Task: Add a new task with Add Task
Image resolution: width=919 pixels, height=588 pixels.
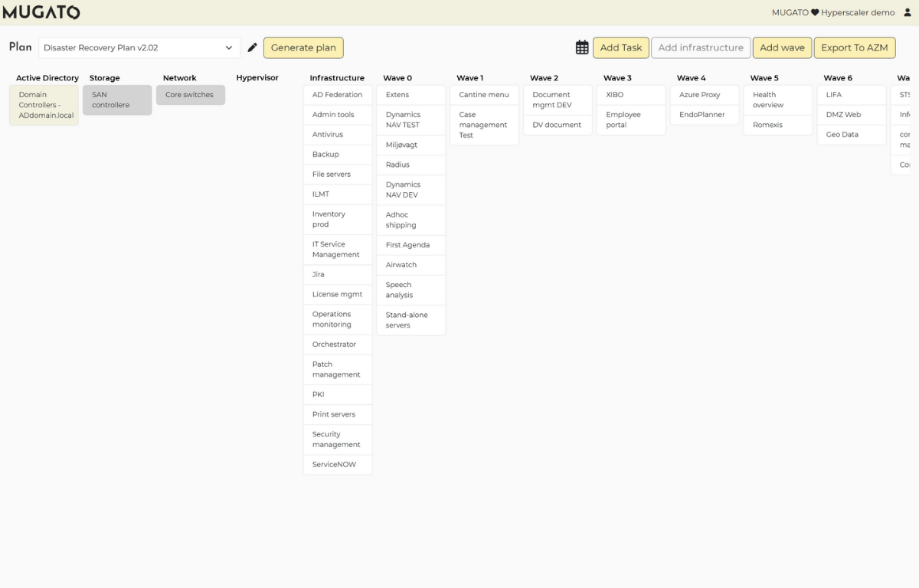Action: (620, 47)
